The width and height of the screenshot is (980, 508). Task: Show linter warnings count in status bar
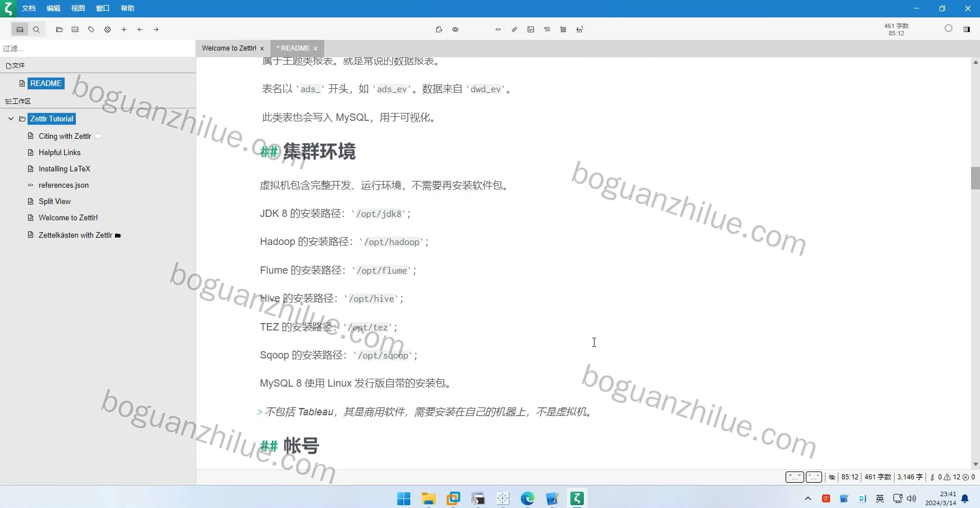953,477
